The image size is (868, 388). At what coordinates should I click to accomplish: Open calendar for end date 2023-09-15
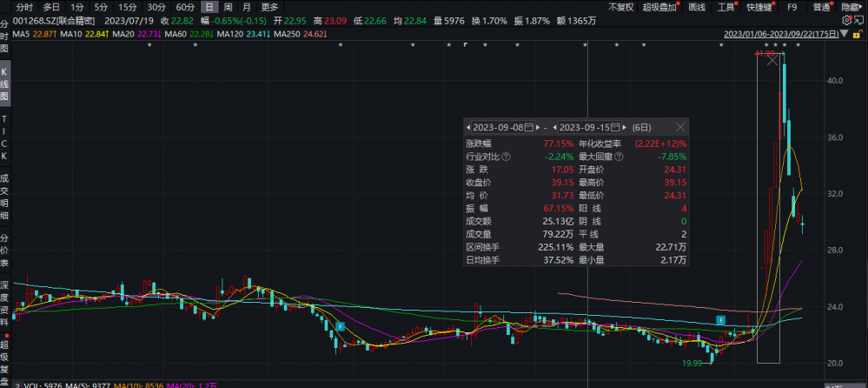(616, 128)
